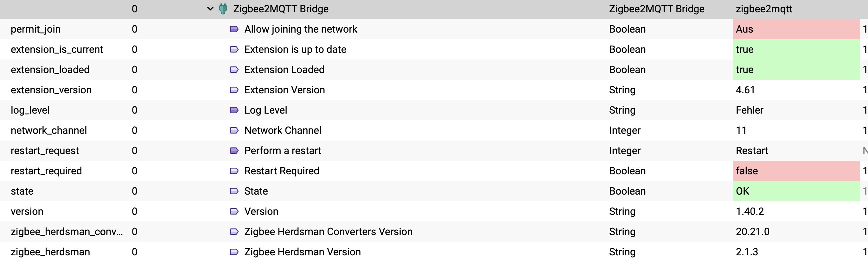This screenshot has height=262, width=868.
Task: Toggle the red Aus value for permit_join
Action: click(796, 29)
